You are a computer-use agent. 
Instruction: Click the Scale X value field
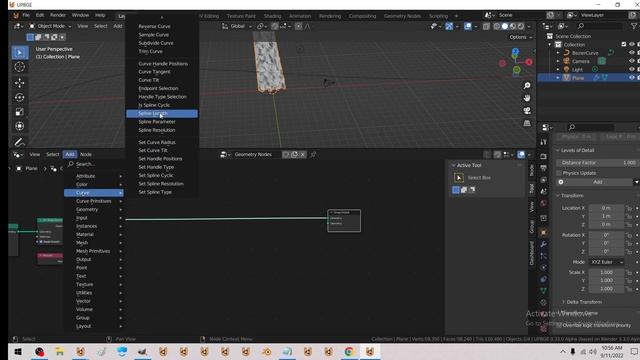click(606, 272)
